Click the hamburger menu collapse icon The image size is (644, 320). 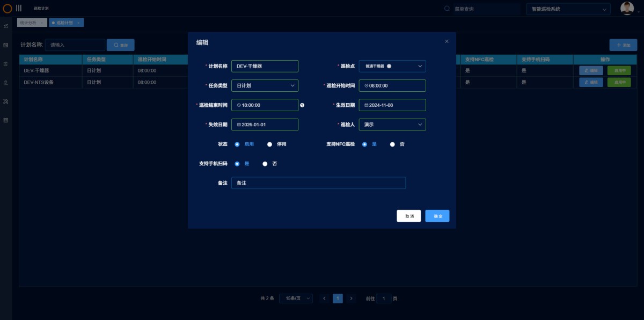coord(18,8)
